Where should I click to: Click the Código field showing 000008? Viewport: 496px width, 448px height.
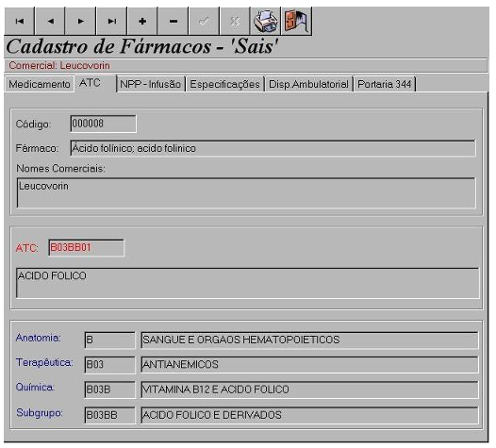[x=103, y=124]
